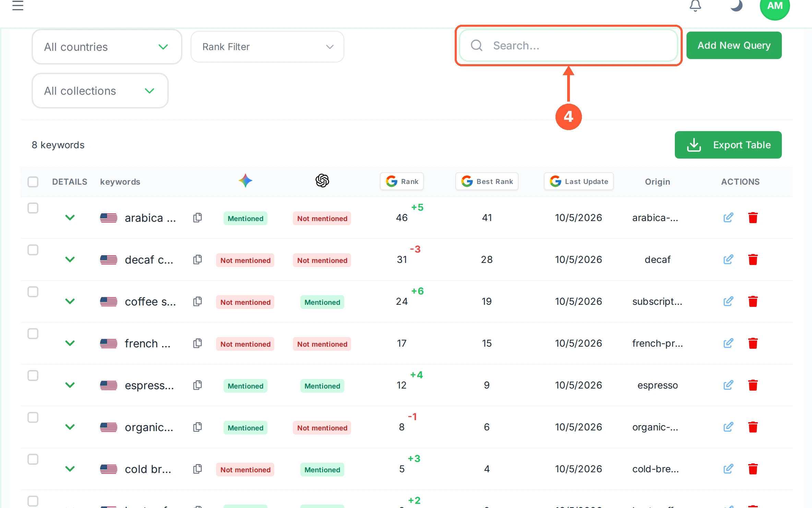Screen dimensions: 812x508
Task: Open the All countries dropdown
Action: pyautogui.click(x=107, y=47)
